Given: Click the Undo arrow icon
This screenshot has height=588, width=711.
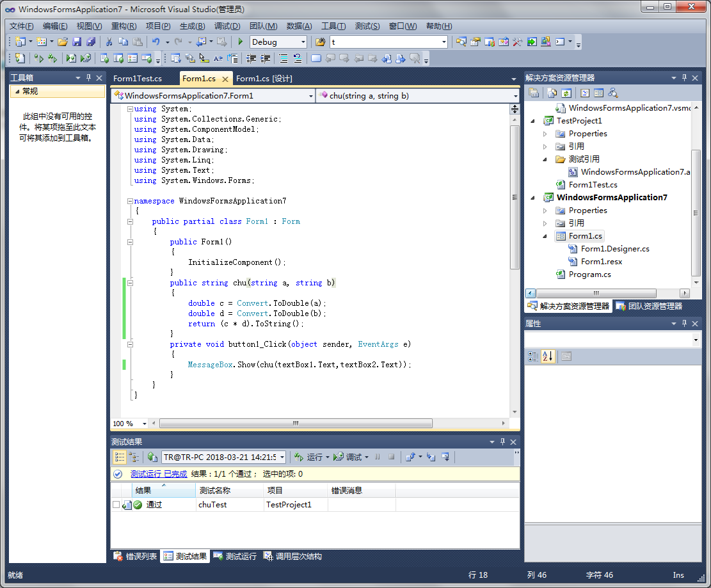Looking at the screenshot, I should (x=156, y=42).
